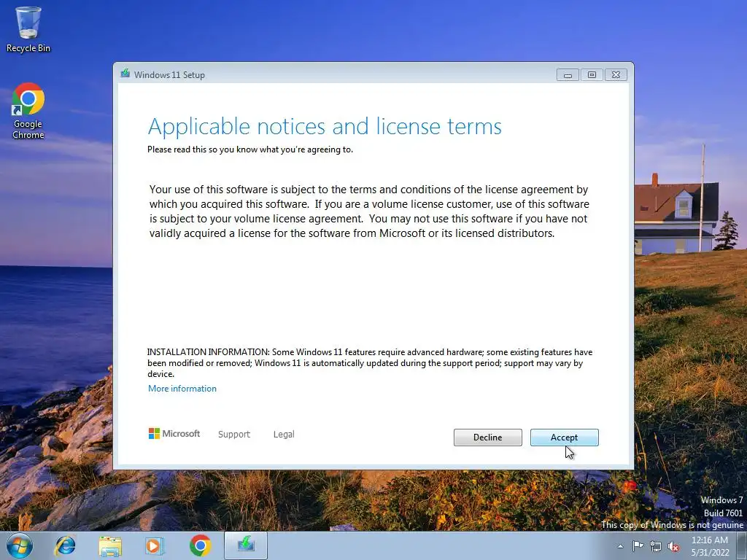Image resolution: width=747 pixels, height=560 pixels.
Task: Click the Show desktop strip
Action: point(742,545)
